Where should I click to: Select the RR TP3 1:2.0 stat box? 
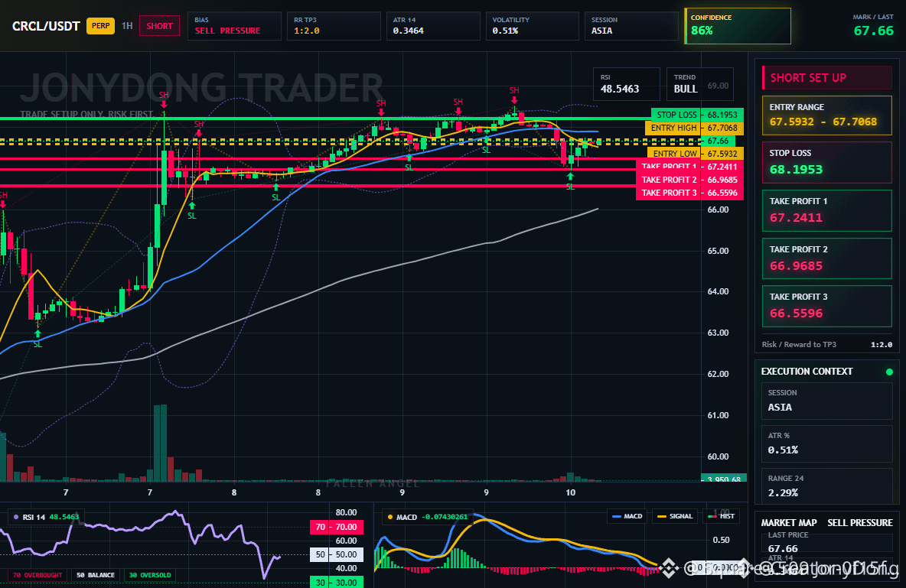334,26
